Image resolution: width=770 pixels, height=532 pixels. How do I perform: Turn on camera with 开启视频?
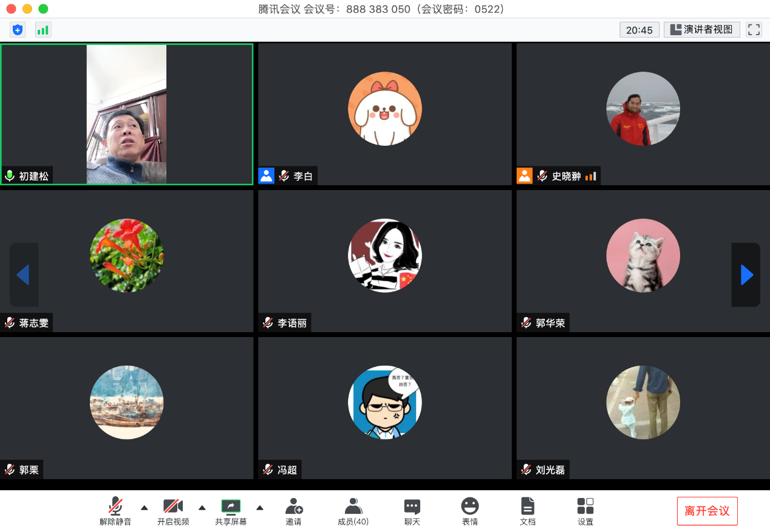click(x=173, y=511)
